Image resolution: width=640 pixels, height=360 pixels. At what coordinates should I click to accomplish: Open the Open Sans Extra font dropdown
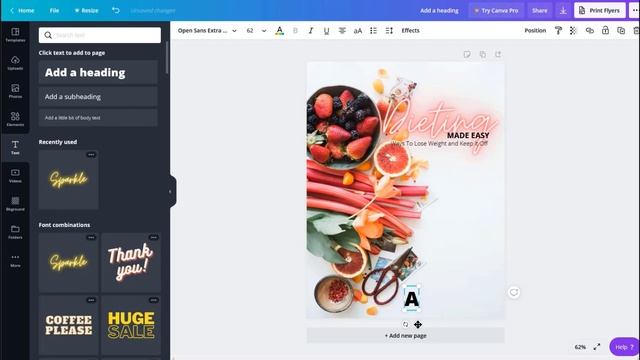[207, 31]
